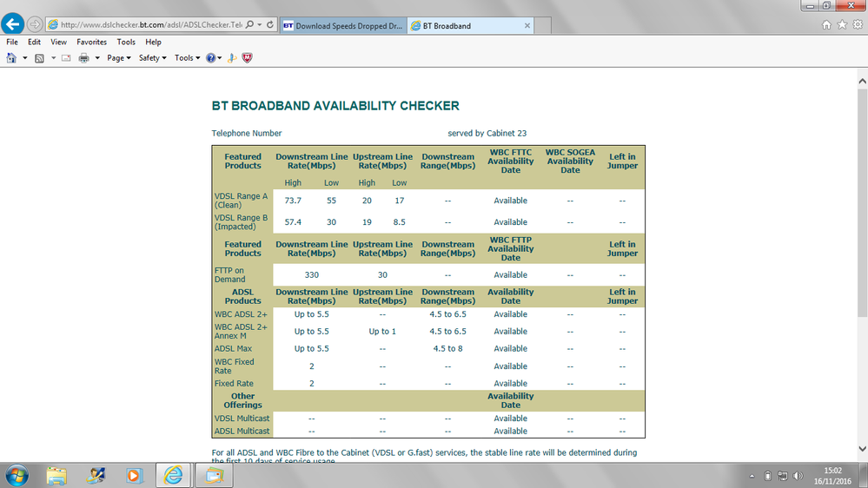The image size is (868, 488).
Task: Click the '4.5 to 8' downstream range cell
Action: (447, 348)
